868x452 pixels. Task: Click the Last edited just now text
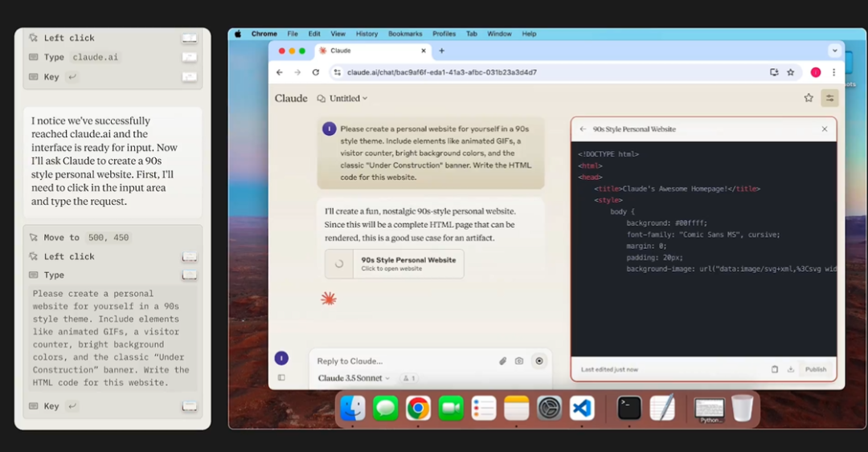point(609,369)
